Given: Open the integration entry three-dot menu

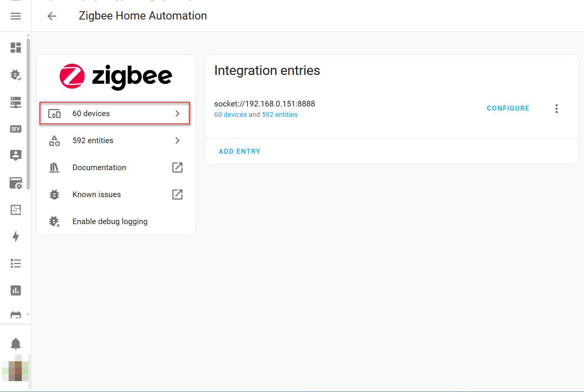Looking at the screenshot, I should 556,109.
